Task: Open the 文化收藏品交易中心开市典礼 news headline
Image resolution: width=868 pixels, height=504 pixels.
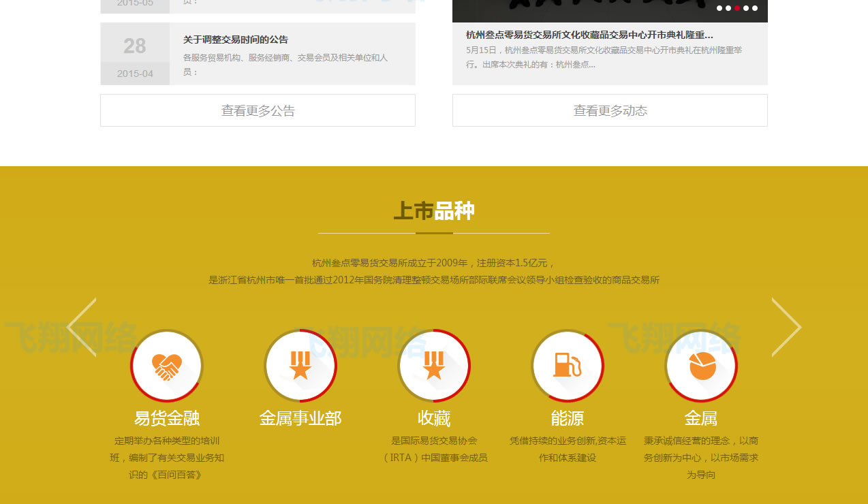Action: 589,35
